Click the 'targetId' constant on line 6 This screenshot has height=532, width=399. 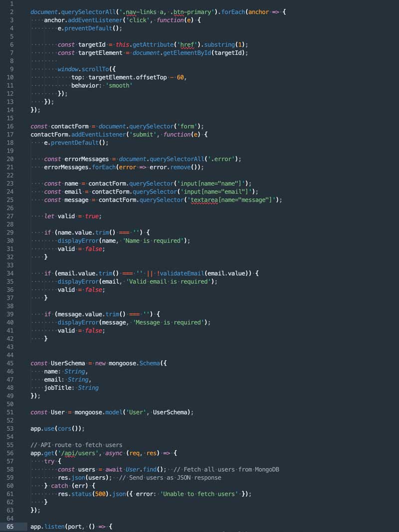pos(92,44)
